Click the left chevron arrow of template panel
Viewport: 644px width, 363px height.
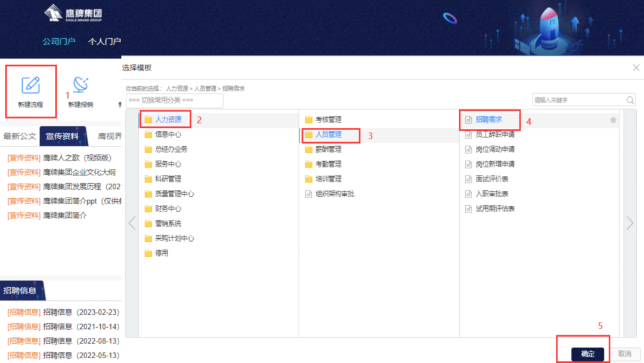point(132,223)
